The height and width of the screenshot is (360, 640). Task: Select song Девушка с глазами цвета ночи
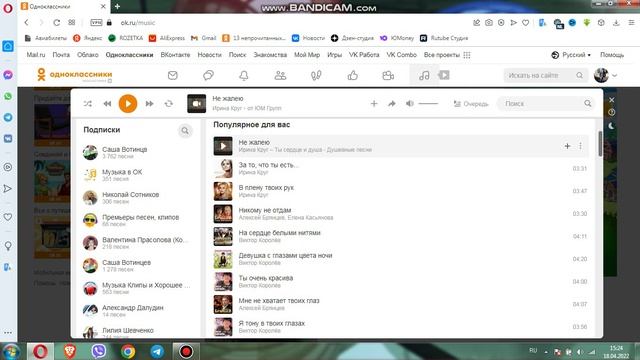[285, 256]
